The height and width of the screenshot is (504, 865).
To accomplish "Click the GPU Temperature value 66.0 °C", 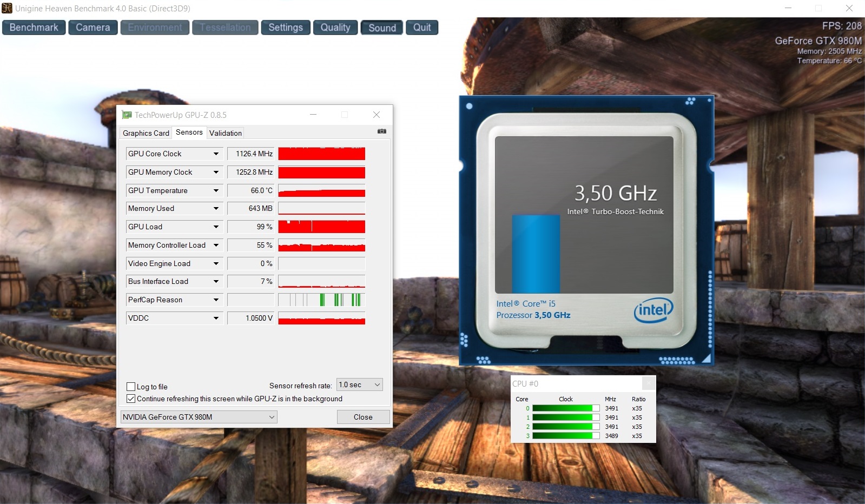I will [251, 191].
